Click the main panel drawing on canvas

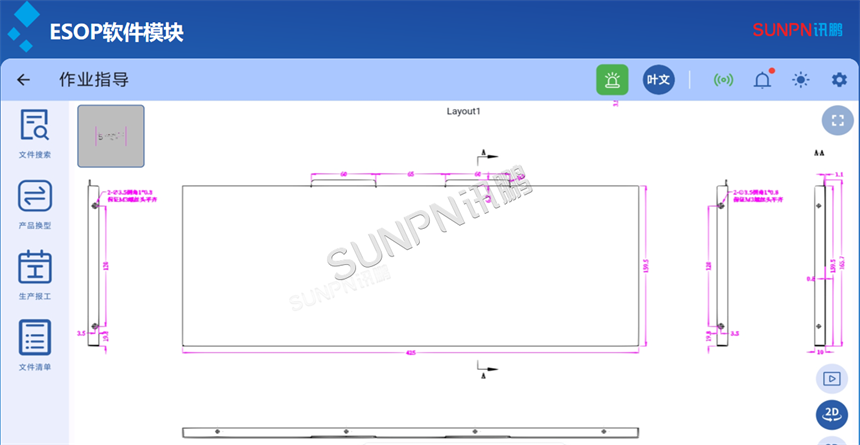coord(410,268)
